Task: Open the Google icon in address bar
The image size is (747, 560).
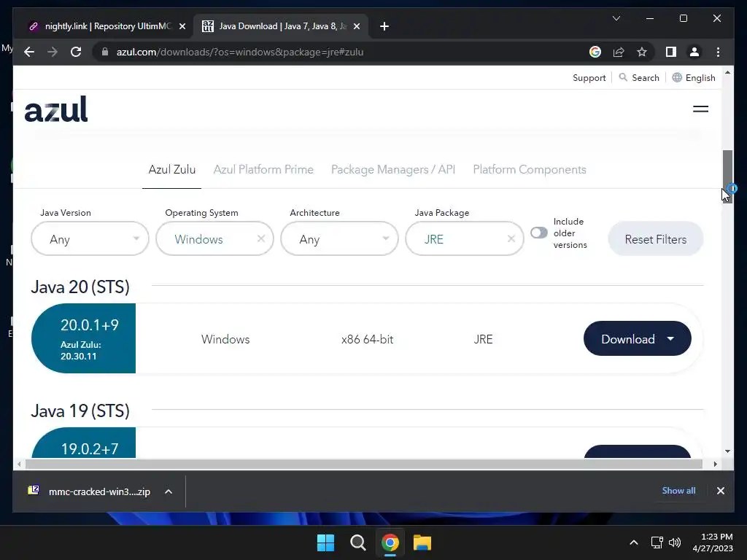Action: point(595,52)
